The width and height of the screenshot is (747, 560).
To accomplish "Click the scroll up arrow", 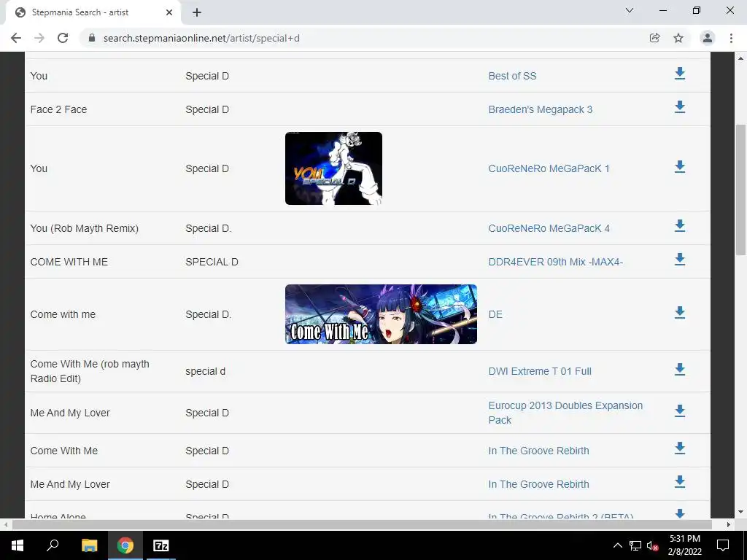I will pyautogui.click(x=741, y=58).
